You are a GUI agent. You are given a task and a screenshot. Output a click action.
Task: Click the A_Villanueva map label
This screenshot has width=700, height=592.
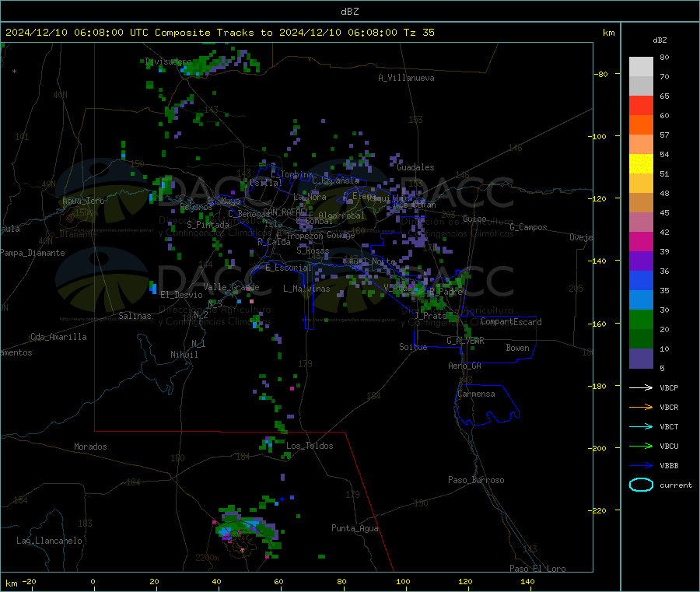pyautogui.click(x=406, y=78)
